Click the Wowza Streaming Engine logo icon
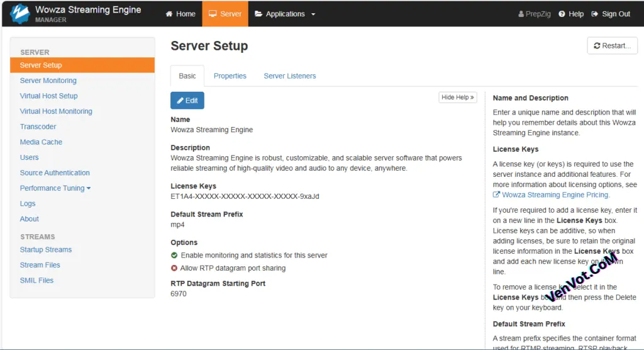 click(19, 14)
